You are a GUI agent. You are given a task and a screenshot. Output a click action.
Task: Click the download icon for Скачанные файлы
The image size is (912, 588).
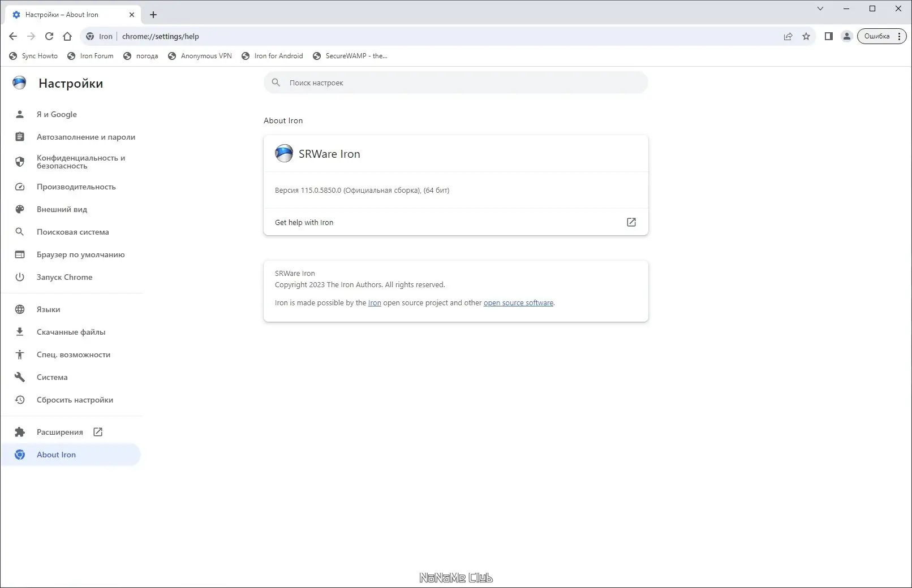[x=20, y=332]
